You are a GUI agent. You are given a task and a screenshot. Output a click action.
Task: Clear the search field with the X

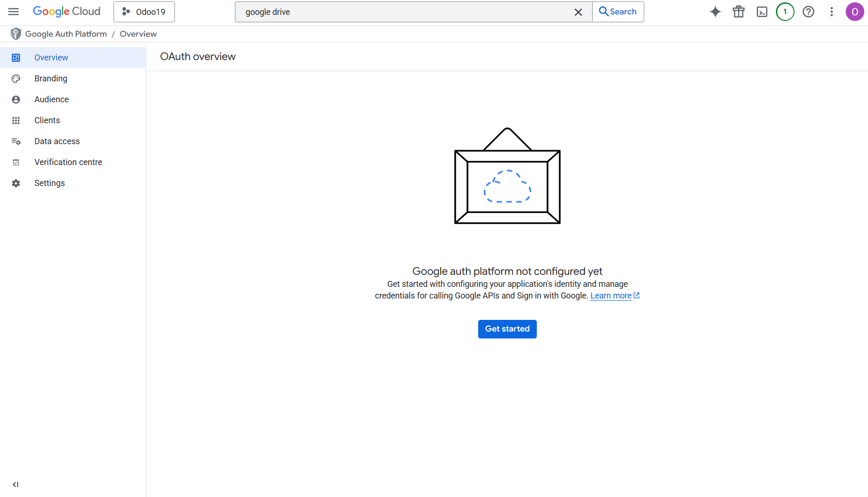point(578,12)
